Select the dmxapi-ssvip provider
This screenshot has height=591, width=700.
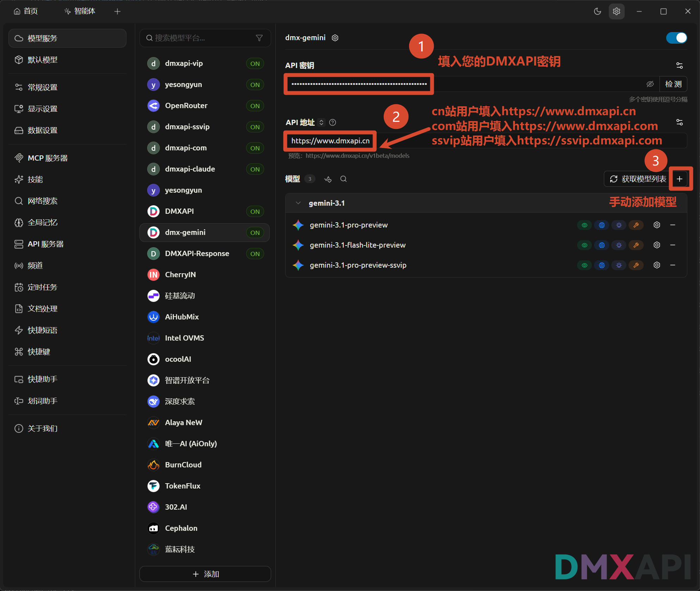(x=205, y=127)
